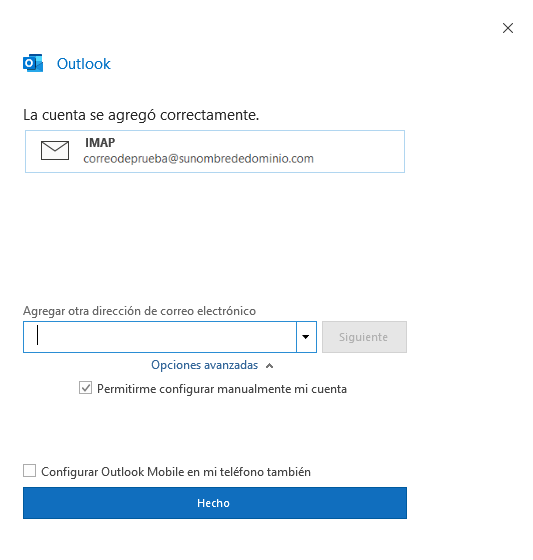Click the blue Hecho button
The width and height of the screenshot is (533, 560).
point(215,503)
